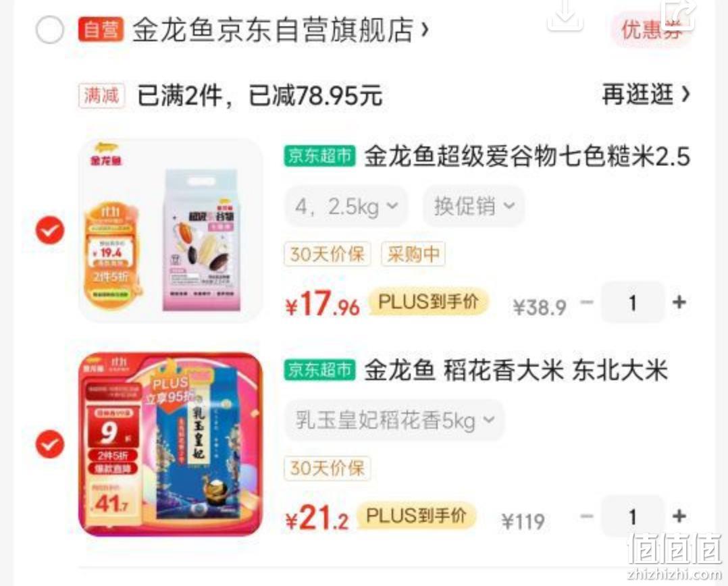Tap the share icon at top right

coord(679,14)
